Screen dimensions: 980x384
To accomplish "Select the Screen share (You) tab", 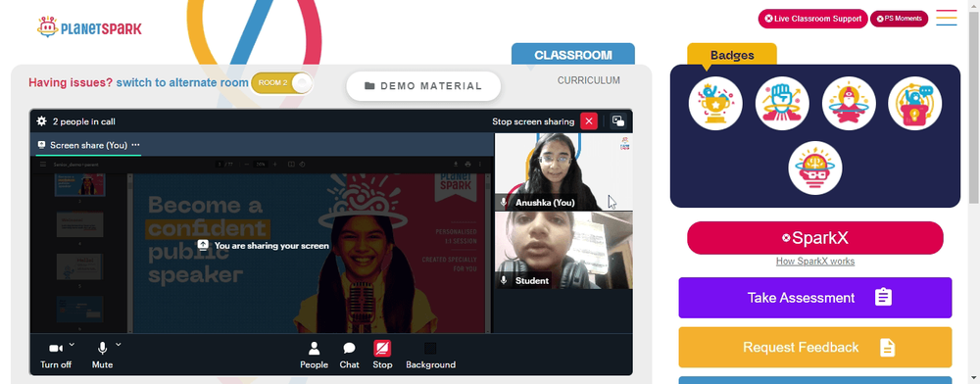I will click(88, 145).
